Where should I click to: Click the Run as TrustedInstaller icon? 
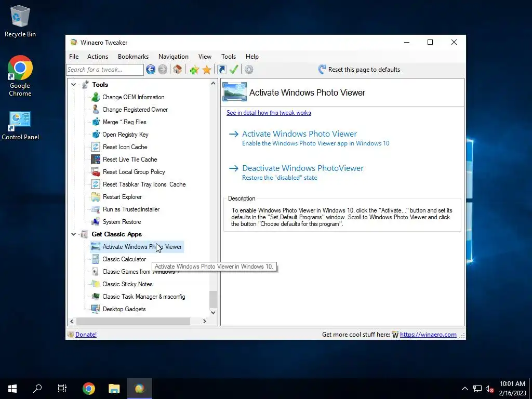click(96, 209)
